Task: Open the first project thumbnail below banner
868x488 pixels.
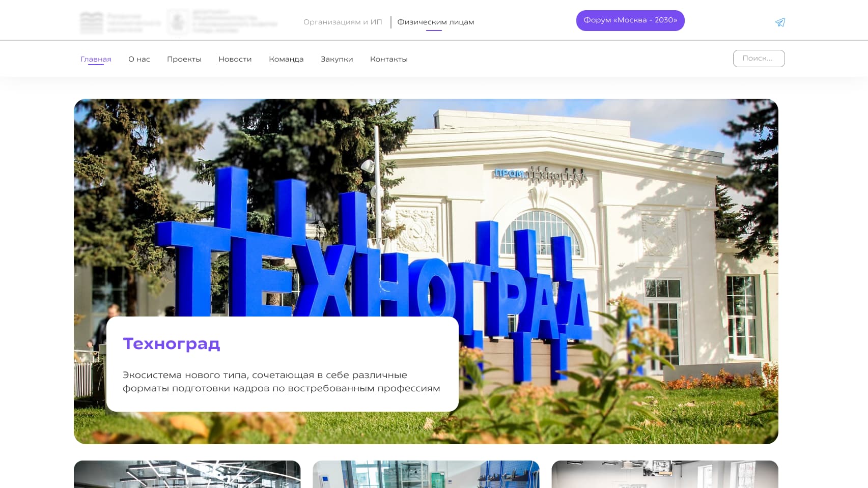Action: coord(187,474)
